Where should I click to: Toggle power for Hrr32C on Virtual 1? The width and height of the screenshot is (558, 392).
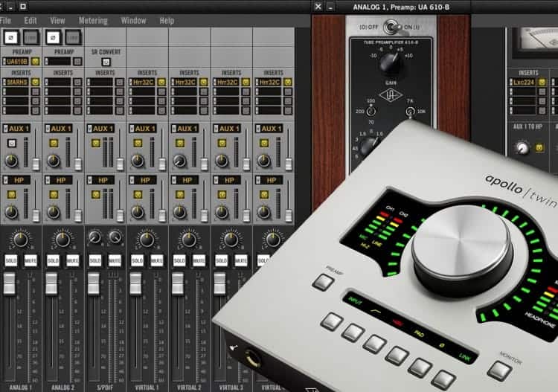(161, 82)
